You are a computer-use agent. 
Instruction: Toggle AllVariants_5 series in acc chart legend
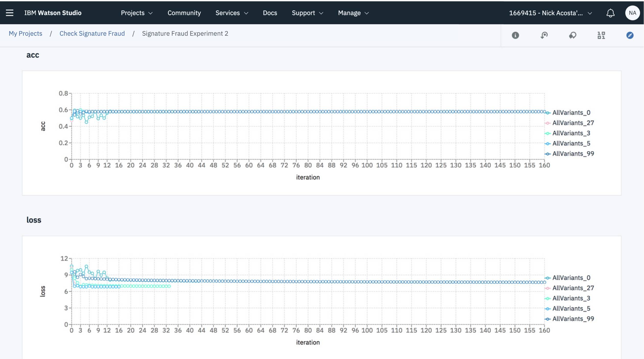pos(568,143)
